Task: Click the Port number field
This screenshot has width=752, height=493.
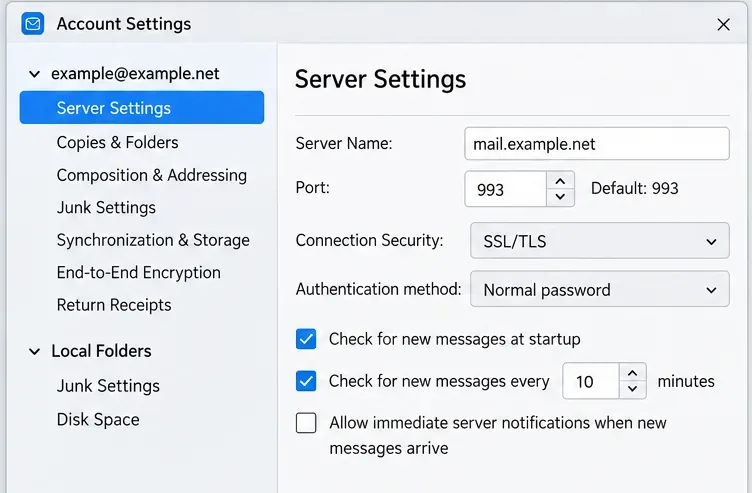Action: (505, 189)
